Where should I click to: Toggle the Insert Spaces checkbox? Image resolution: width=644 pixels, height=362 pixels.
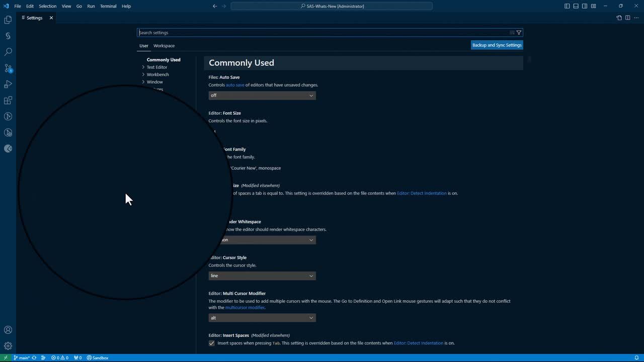click(212, 343)
